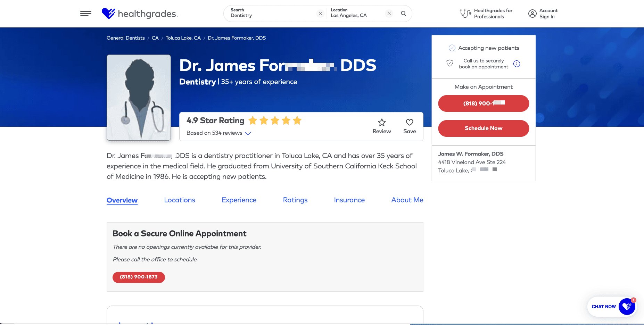Select the Overview tab

point(122,200)
